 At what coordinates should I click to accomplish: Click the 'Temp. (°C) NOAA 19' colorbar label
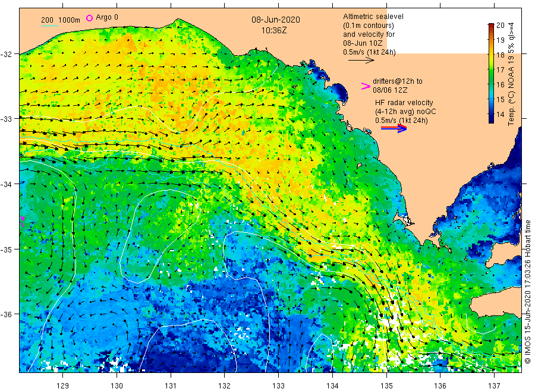point(511,91)
